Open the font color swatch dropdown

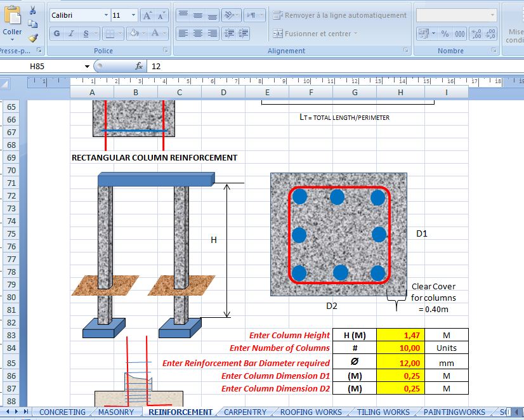pyautogui.click(x=164, y=33)
